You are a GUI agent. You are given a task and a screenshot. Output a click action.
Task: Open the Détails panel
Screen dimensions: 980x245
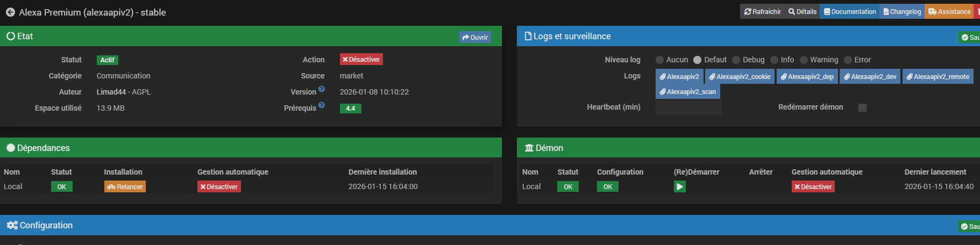click(802, 11)
